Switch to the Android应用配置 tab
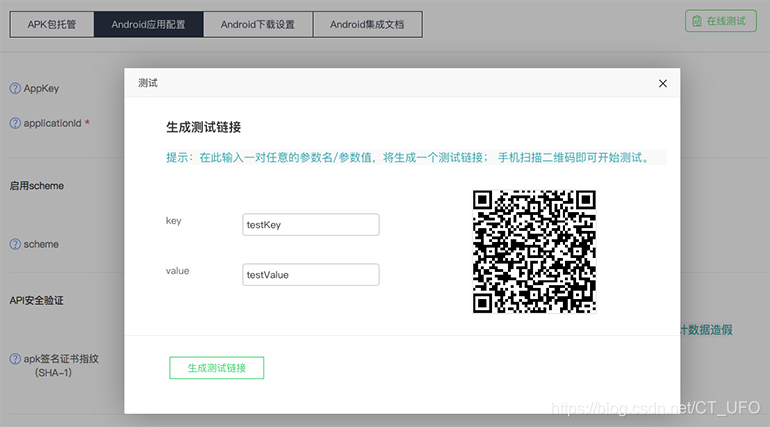This screenshot has width=770, height=427. (148, 25)
